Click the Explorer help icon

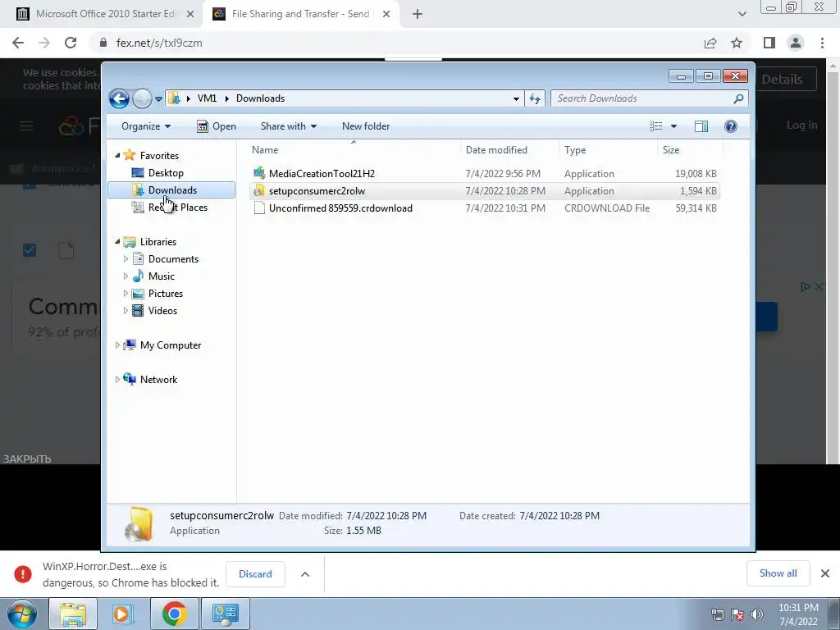coord(731,126)
